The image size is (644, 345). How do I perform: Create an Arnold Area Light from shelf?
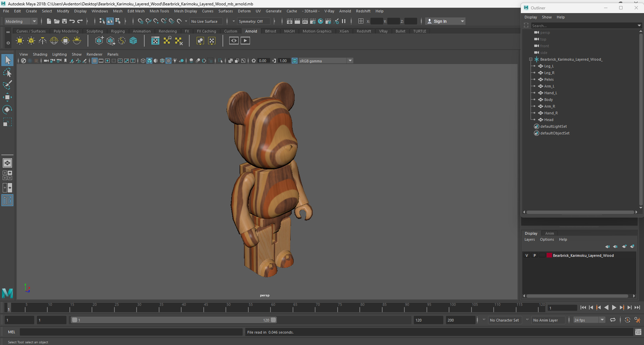[20, 41]
